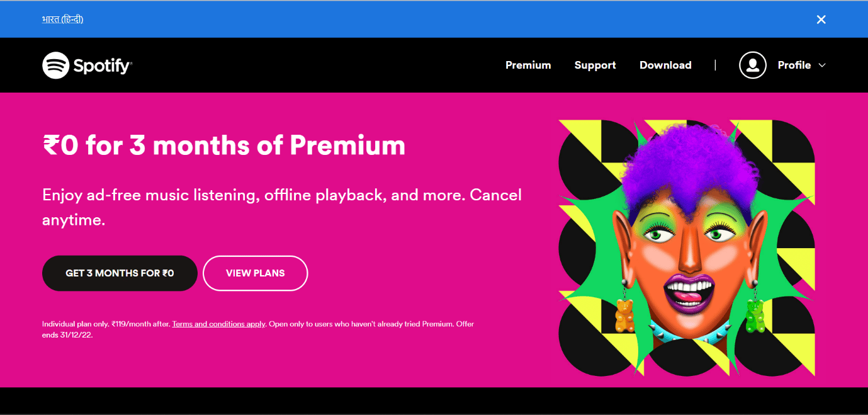Screen dimensions: 868x415
Task: Click the colorful face artwork image
Action: click(x=687, y=247)
